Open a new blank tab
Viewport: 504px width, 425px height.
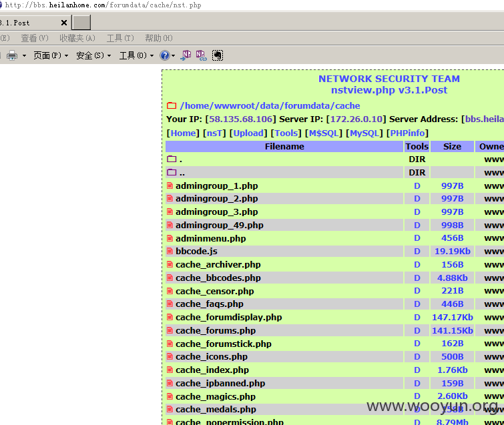pyautogui.click(x=81, y=23)
